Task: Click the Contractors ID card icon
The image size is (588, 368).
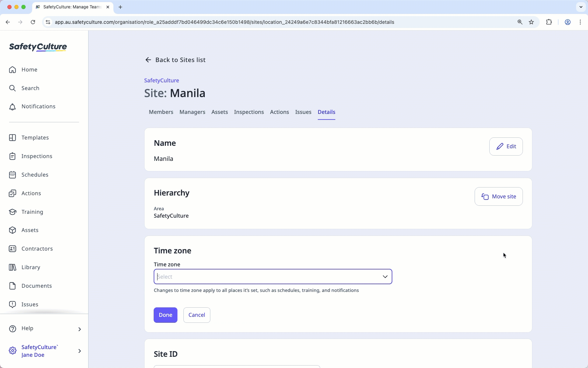Action: pos(13,249)
